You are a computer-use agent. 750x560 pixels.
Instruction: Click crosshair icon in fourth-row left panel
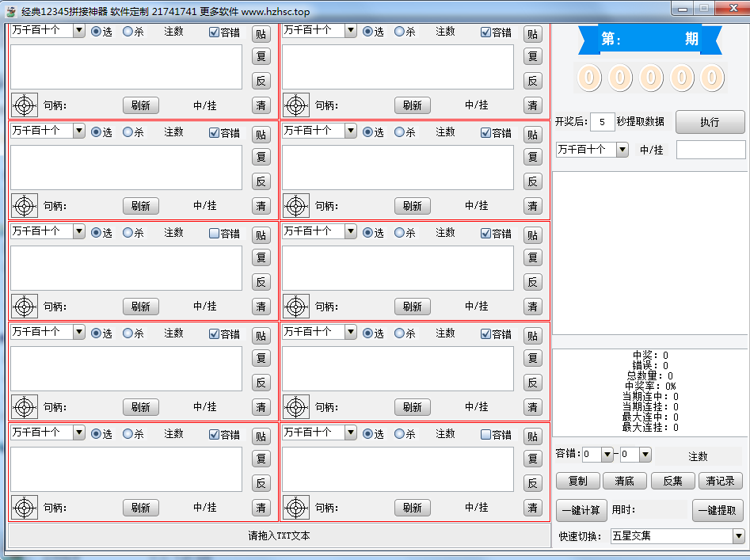[x=25, y=407]
